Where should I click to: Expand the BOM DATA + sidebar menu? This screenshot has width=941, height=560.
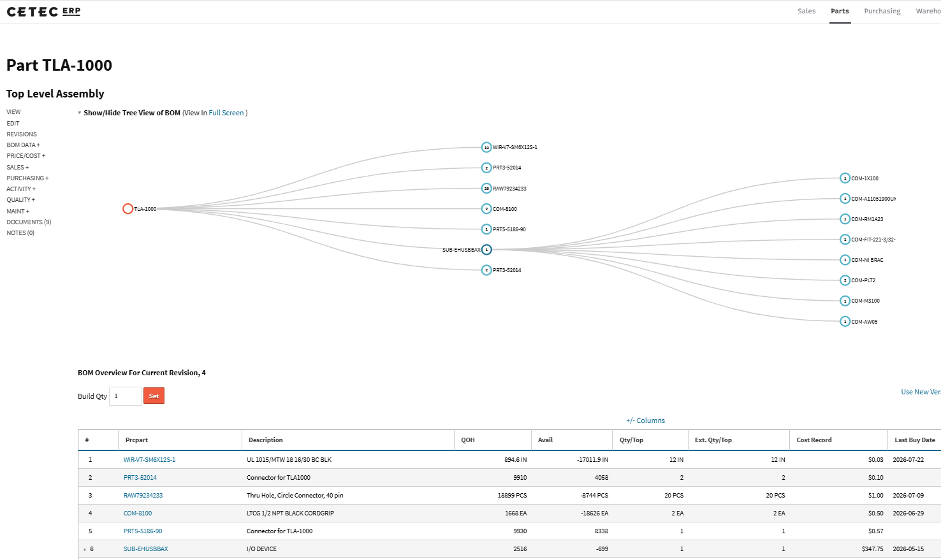(24, 145)
